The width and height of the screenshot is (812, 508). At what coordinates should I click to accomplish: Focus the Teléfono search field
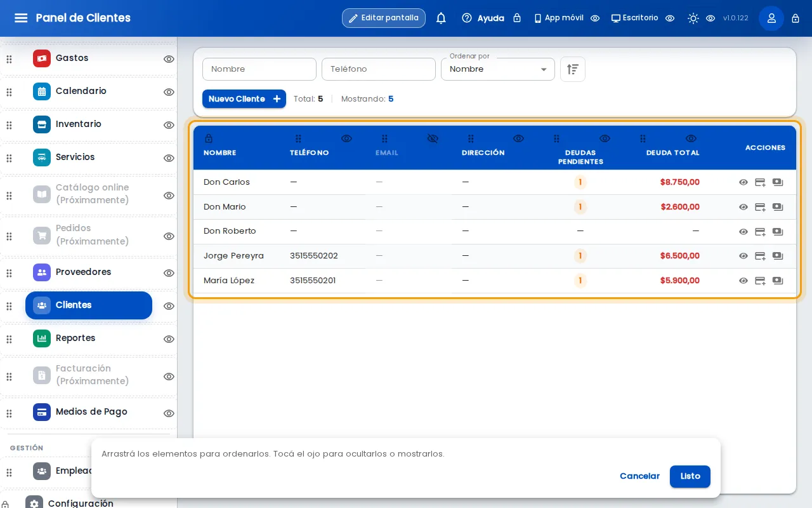pyautogui.click(x=379, y=69)
